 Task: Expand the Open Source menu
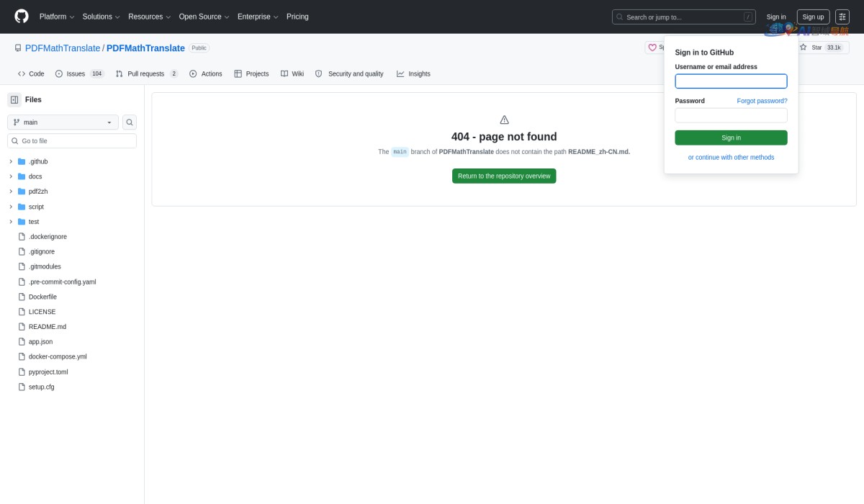pos(204,17)
